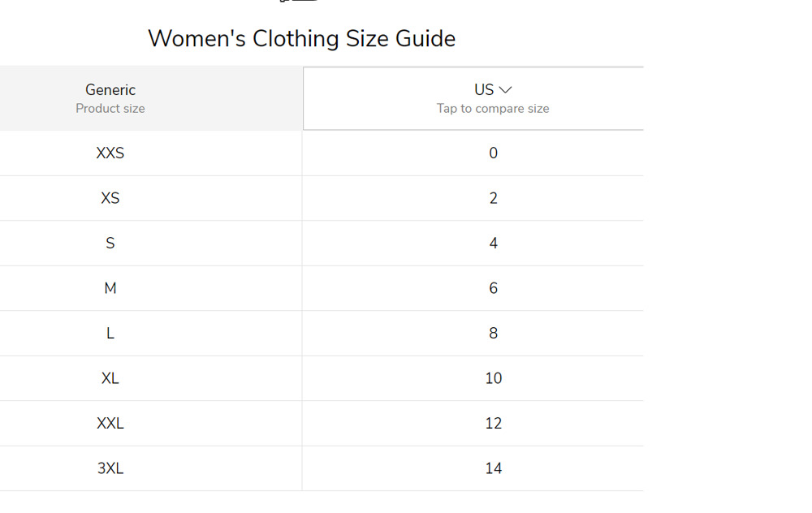Screen dimensions: 812x513
Task: Select the XXS size row
Action: coord(322,153)
